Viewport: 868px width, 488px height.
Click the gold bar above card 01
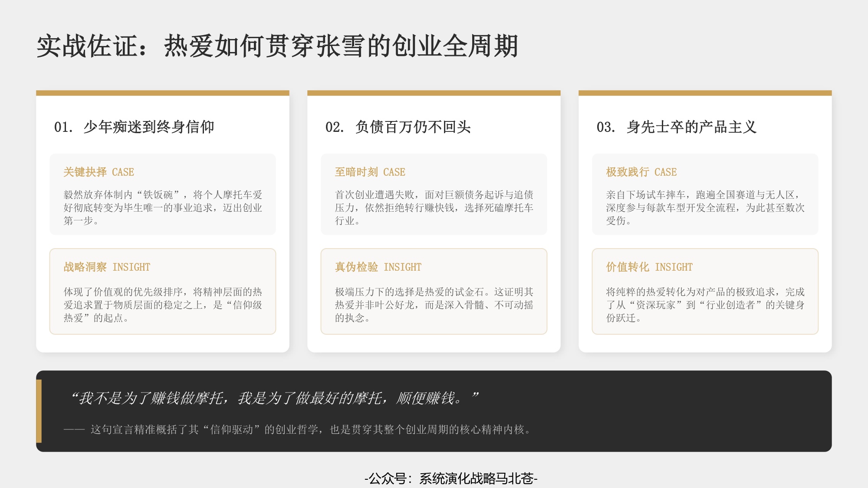click(163, 92)
